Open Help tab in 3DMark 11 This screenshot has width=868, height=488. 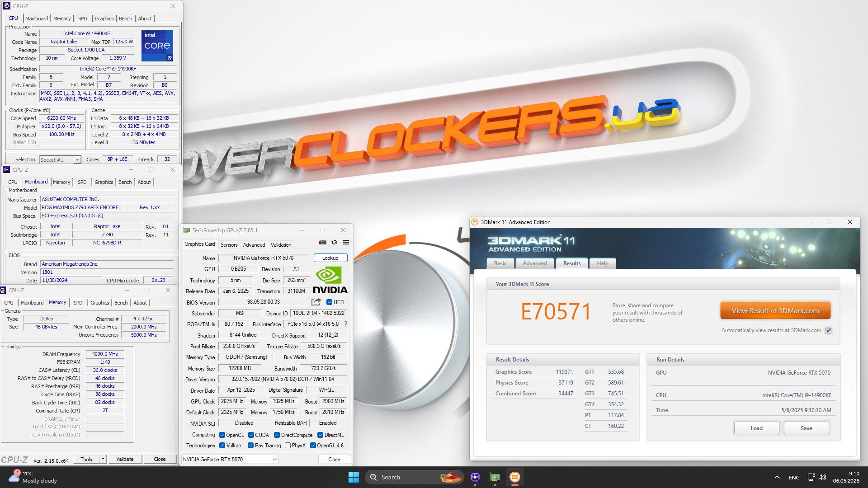pyautogui.click(x=603, y=263)
